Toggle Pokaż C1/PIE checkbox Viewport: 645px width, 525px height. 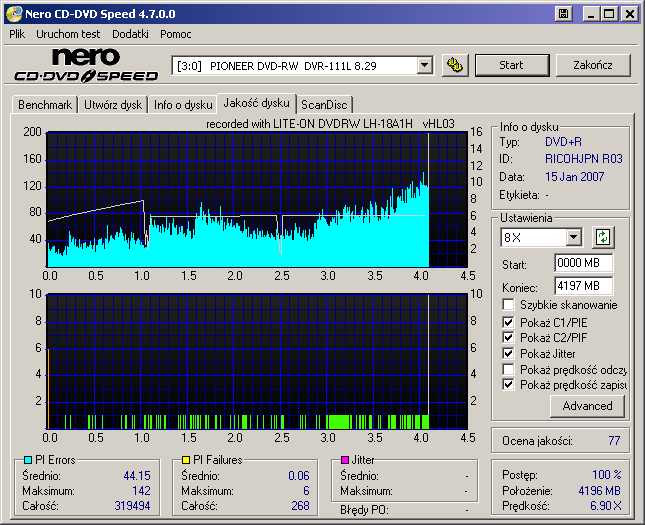coord(508,322)
